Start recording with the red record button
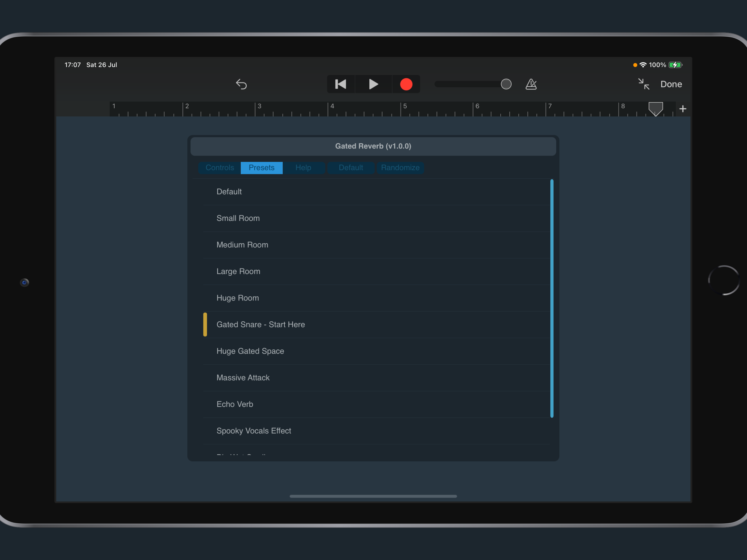The width and height of the screenshot is (747, 560). pos(406,84)
